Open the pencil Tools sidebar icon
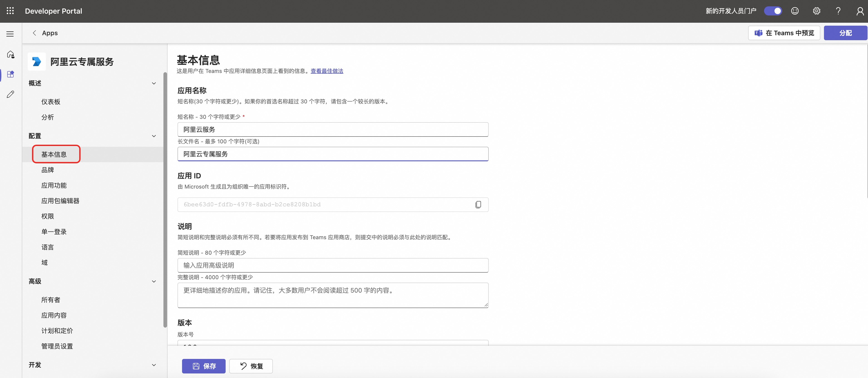This screenshot has width=868, height=378. [10, 94]
